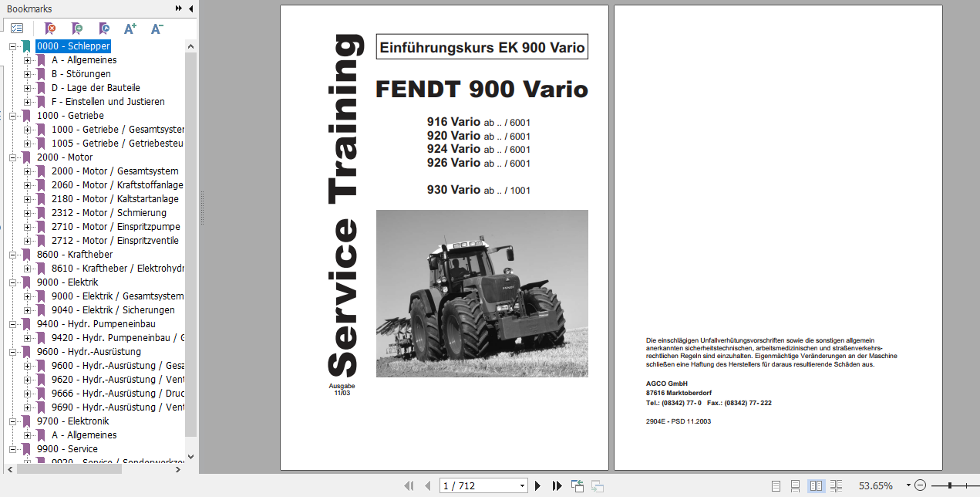Select the 9900 - Service bookmark

click(67, 449)
